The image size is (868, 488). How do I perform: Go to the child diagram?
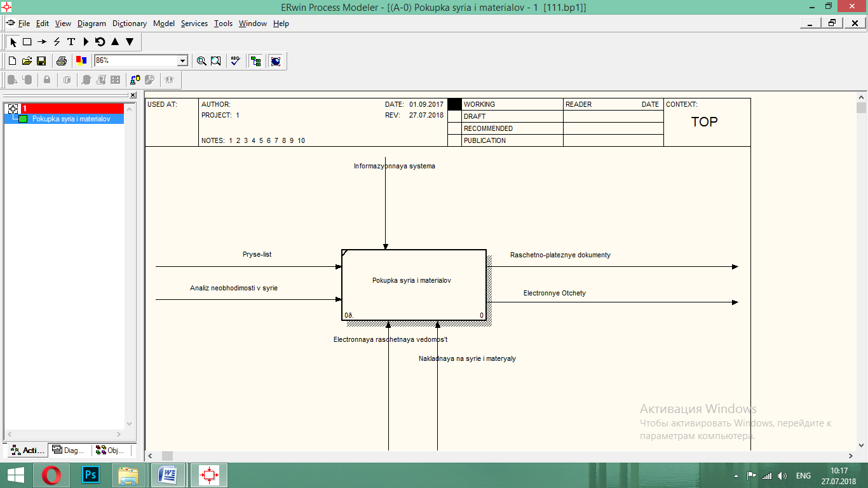[130, 42]
